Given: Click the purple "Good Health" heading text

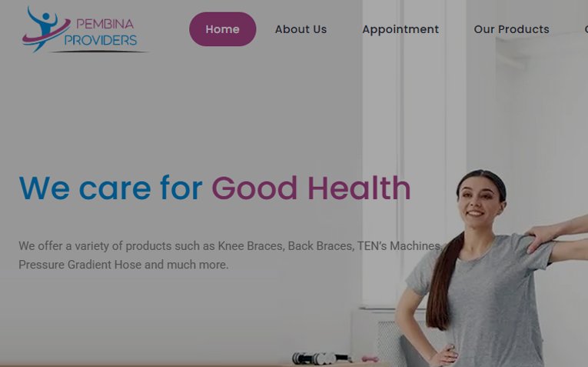Looking at the screenshot, I should [311, 187].
